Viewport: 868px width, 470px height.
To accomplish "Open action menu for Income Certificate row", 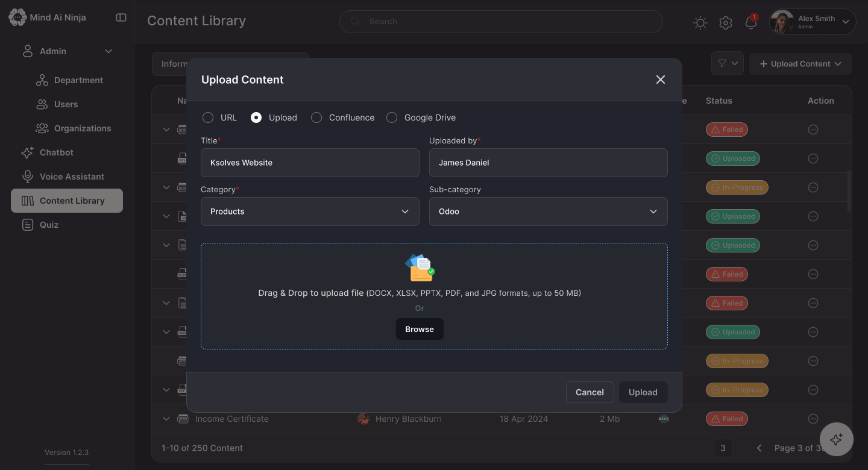I will coord(813,419).
